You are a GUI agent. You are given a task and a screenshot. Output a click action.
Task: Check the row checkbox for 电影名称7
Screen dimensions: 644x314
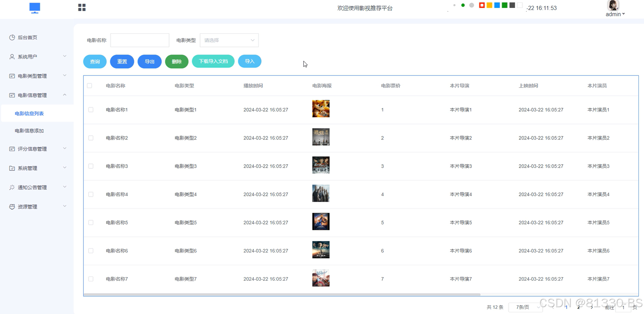point(91,279)
